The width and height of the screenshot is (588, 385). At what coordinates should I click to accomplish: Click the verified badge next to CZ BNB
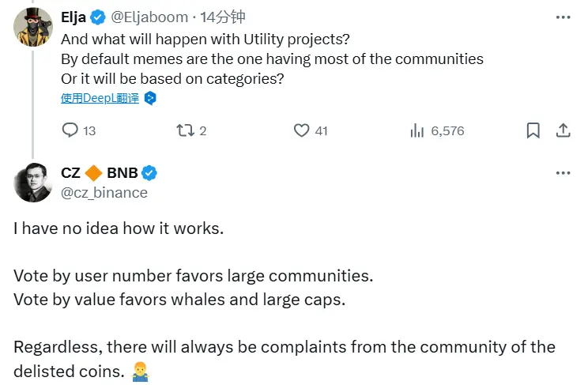149,173
